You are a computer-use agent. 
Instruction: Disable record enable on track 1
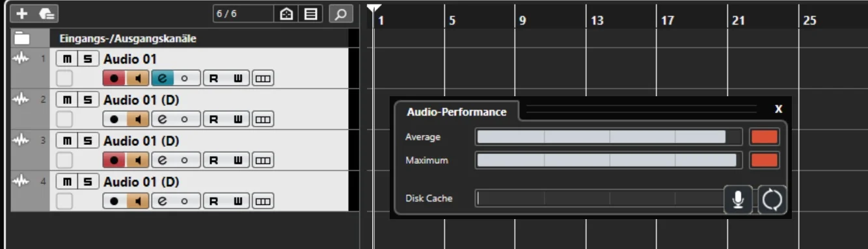click(115, 79)
